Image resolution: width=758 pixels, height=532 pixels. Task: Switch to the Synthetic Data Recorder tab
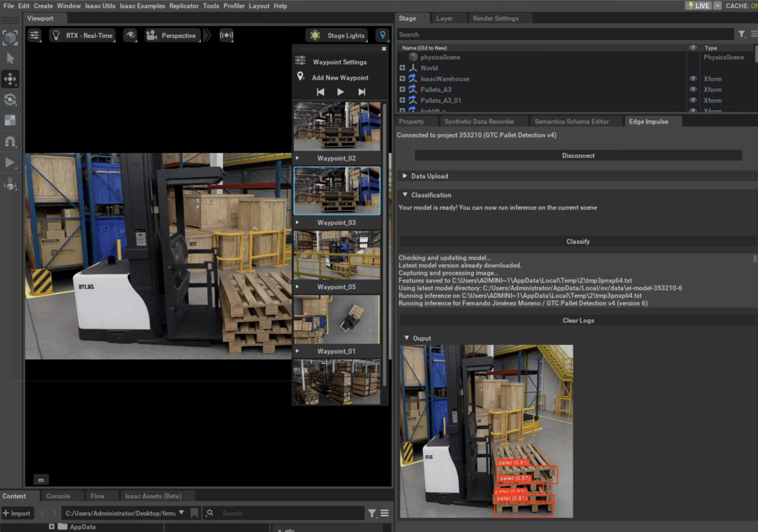coord(479,122)
